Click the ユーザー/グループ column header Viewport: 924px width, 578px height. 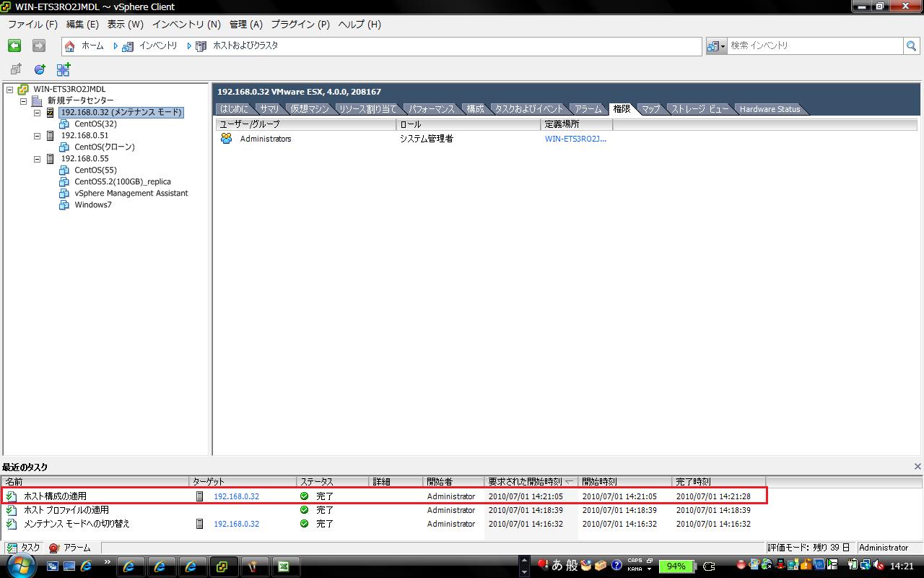(x=306, y=124)
